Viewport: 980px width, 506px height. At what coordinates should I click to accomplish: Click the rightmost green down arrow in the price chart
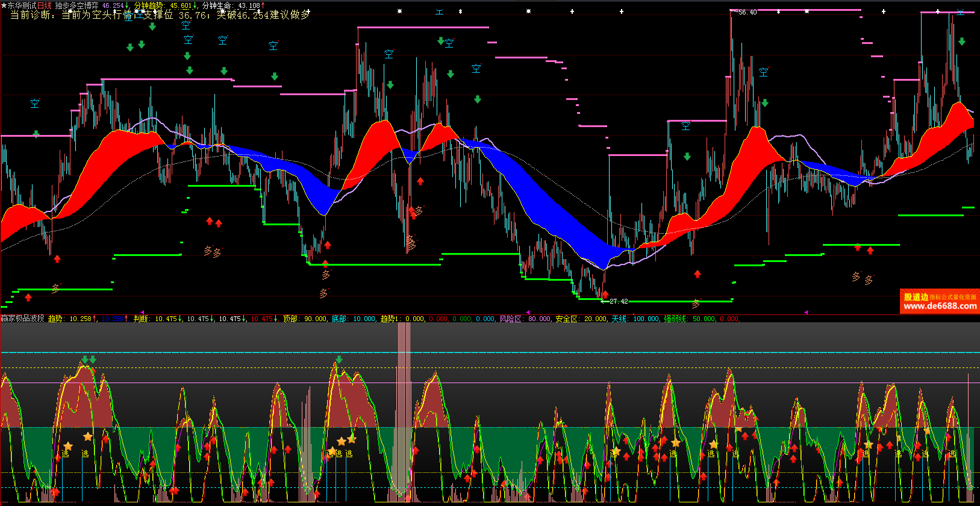click(x=962, y=42)
